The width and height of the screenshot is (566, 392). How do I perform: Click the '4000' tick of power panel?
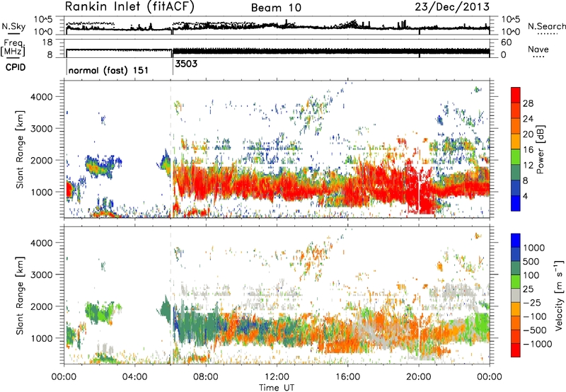point(42,97)
